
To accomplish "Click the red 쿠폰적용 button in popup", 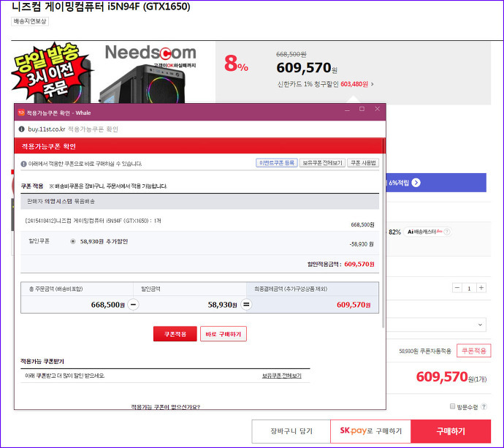I will tap(175, 334).
